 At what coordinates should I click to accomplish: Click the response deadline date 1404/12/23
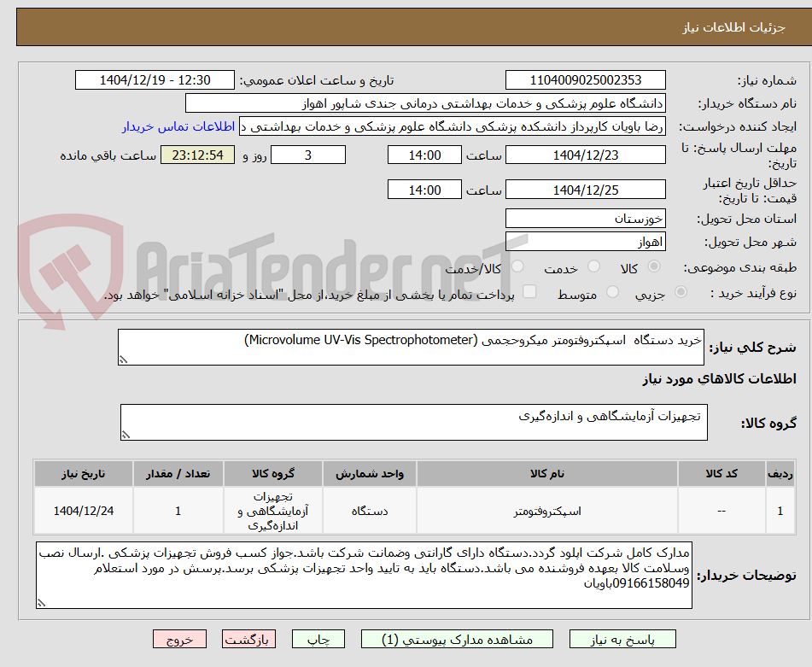[585, 155]
